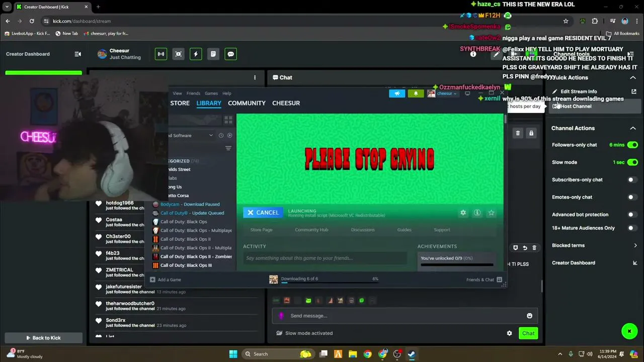644x362 pixels.
Task: Bookmark this page with the star icon
Action: pyautogui.click(x=566, y=21)
